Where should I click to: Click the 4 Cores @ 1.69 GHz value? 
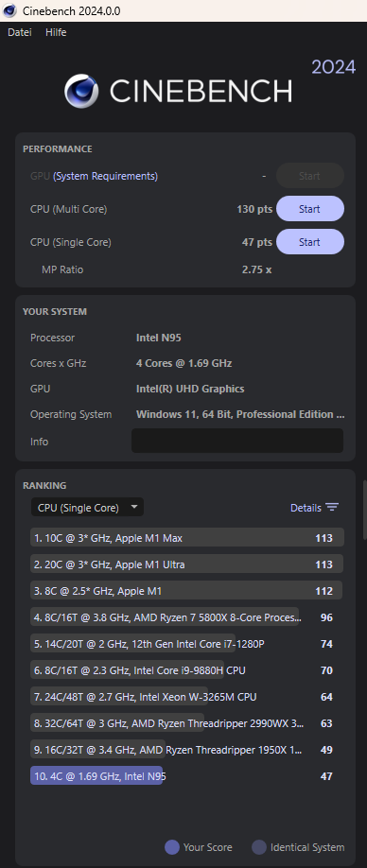(183, 363)
